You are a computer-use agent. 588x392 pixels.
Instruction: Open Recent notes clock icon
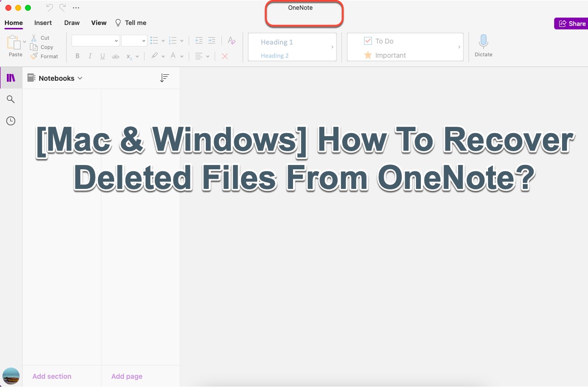10,121
